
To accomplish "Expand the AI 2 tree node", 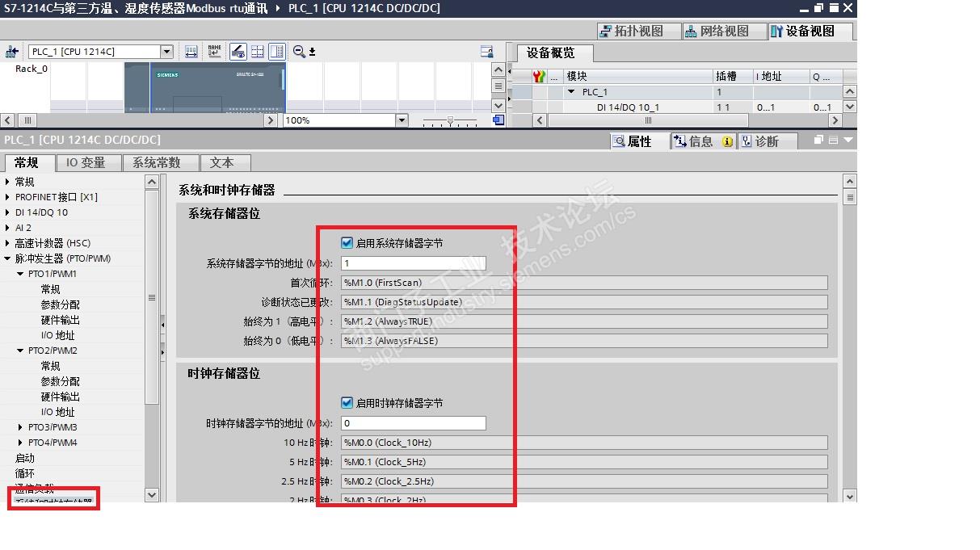I will (x=8, y=228).
